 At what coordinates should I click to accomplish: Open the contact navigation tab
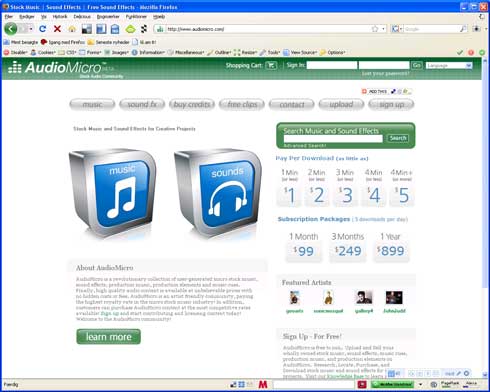click(292, 104)
